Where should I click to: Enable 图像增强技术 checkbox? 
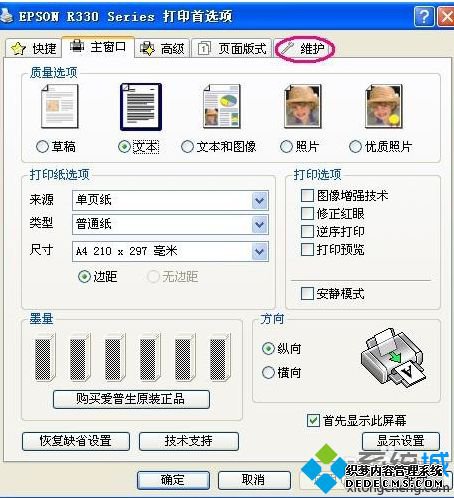coord(307,195)
